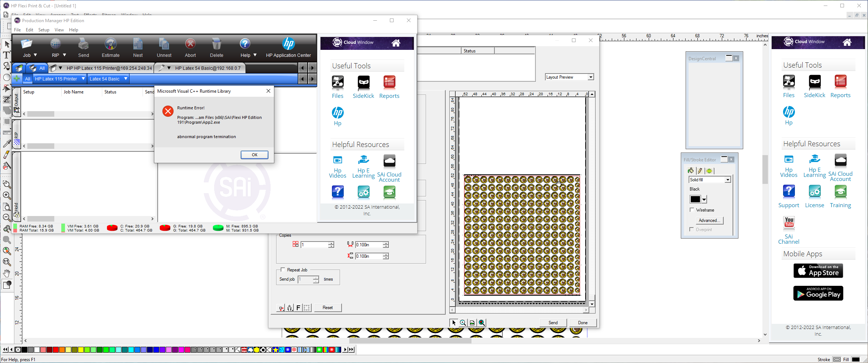Viewport: 868px width, 363px height.
Task: Click the home icon in the left Cloud Window
Action: pyautogui.click(x=396, y=43)
